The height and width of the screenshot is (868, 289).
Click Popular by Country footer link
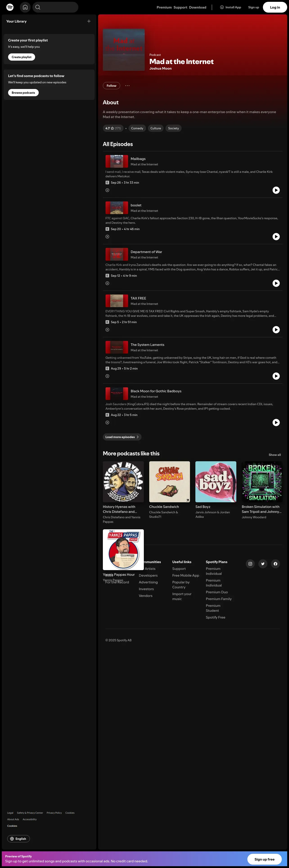(x=181, y=585)
